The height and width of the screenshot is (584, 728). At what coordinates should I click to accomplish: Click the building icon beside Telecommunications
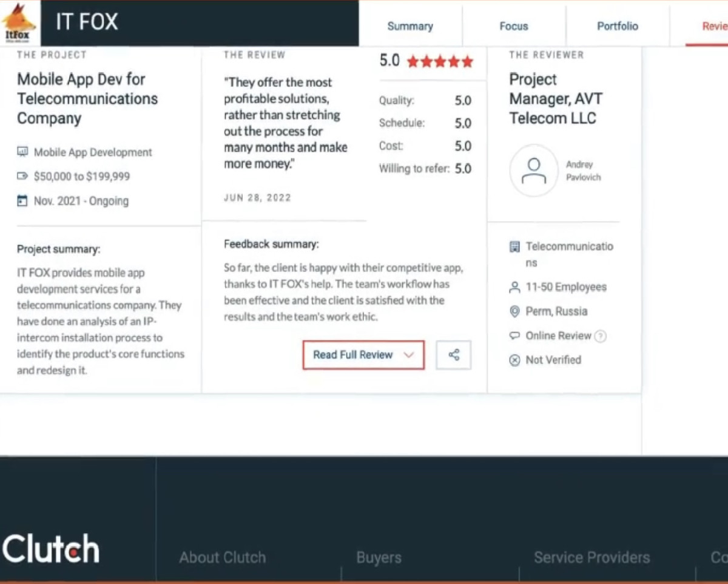click(515, 246)
